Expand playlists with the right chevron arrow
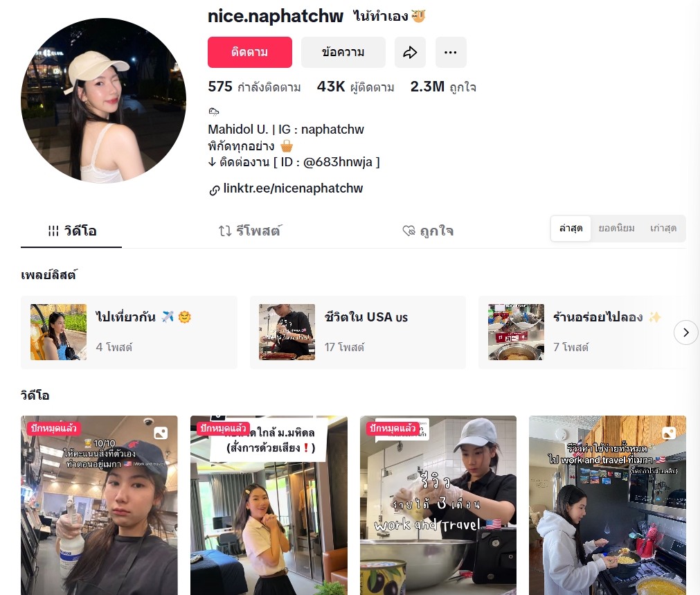The width and height of the screenshot is (700, 595). (685, 332)
